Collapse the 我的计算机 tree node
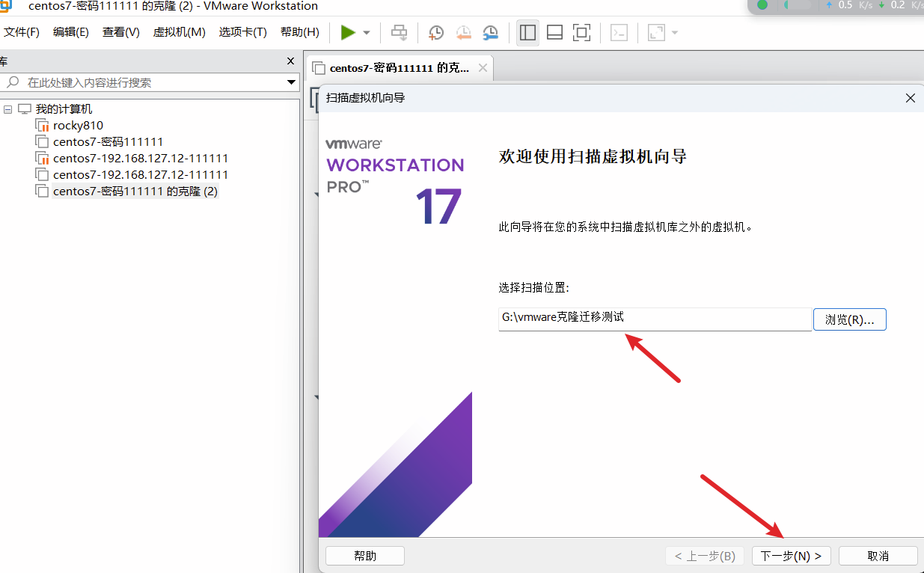The image size is (924, 573). [7, 109]
